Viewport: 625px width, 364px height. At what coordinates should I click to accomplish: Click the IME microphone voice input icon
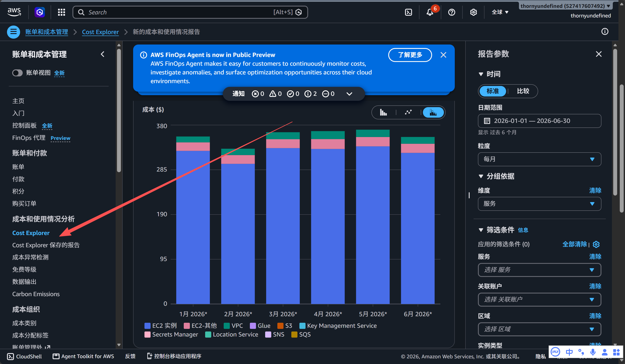(x=593, y=352)
